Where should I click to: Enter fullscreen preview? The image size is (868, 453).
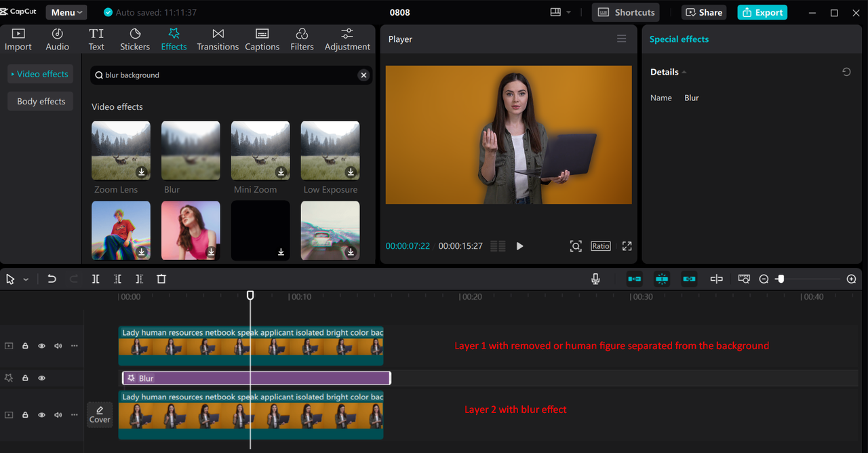(627, 246)
